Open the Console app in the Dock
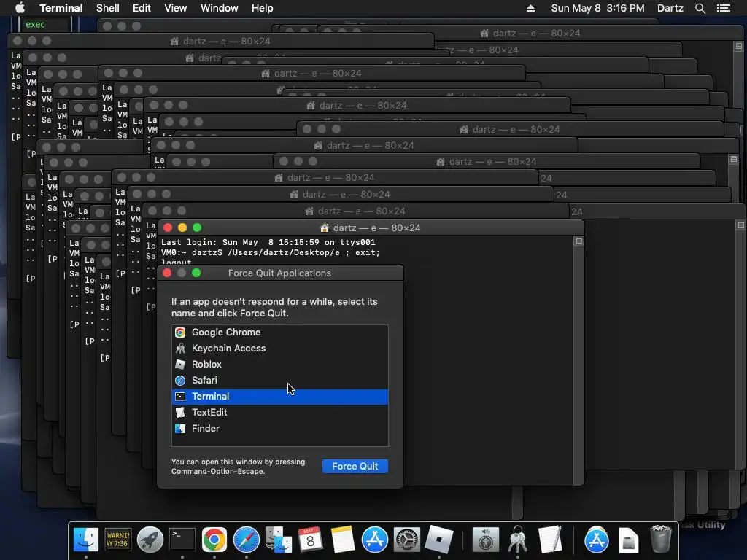 coord(117,540)
